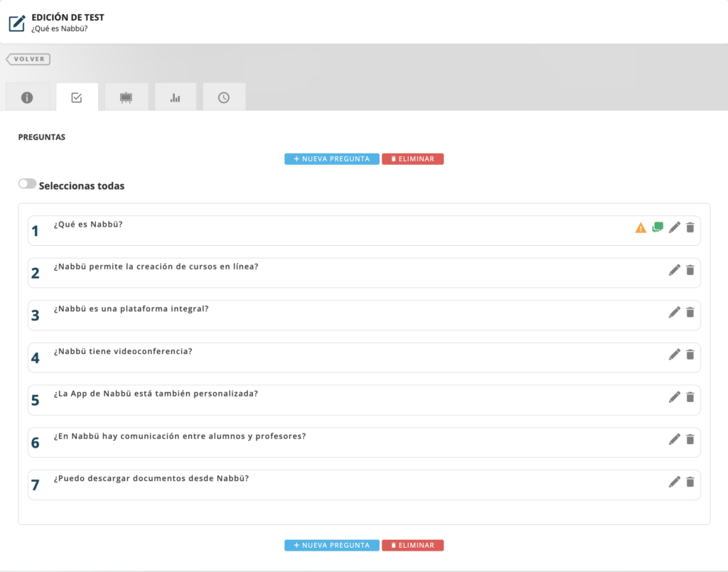Go to the clock history tab
The image size is (728, 572).
pos(224,97)
